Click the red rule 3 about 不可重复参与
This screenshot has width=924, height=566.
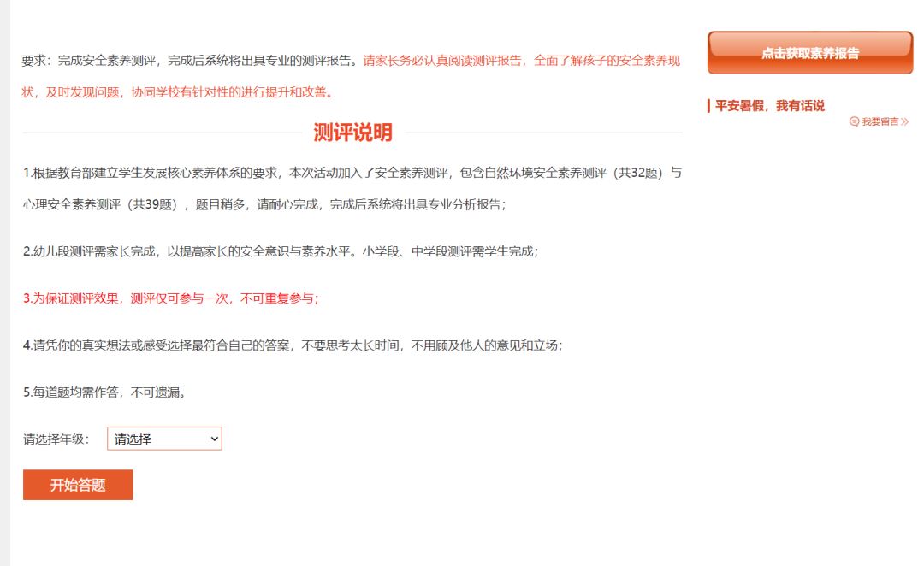tap(170, 298)
